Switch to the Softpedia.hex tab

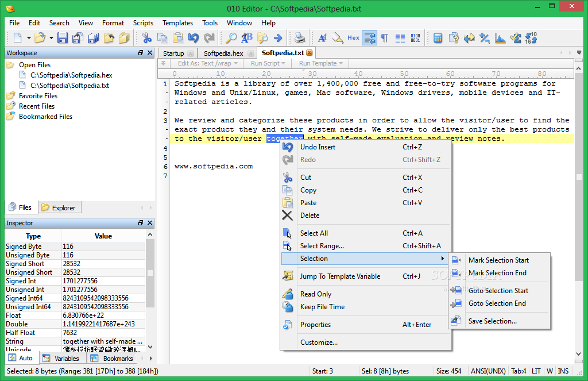click(x=223, y=53)
